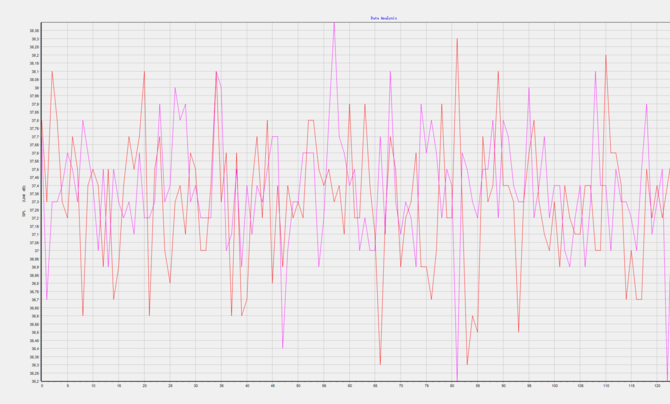Click the x-axis tick label 10
670x404 pixels.
coord(93,387)
